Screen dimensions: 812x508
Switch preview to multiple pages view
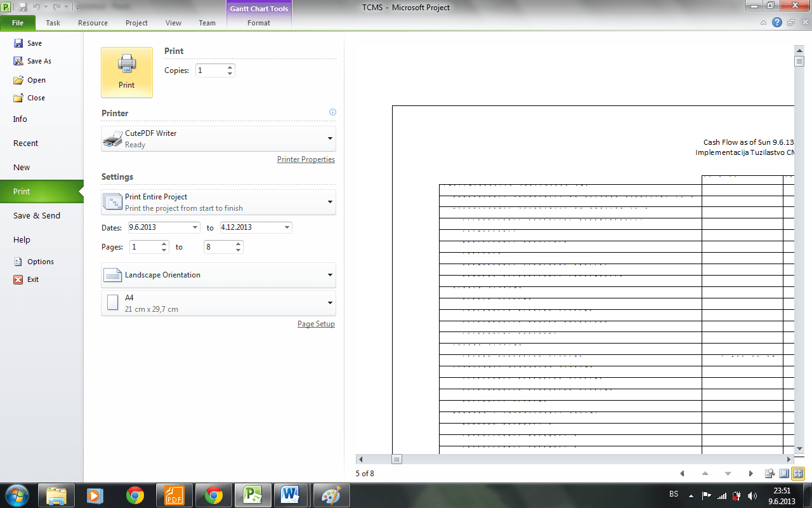(798, 474)
